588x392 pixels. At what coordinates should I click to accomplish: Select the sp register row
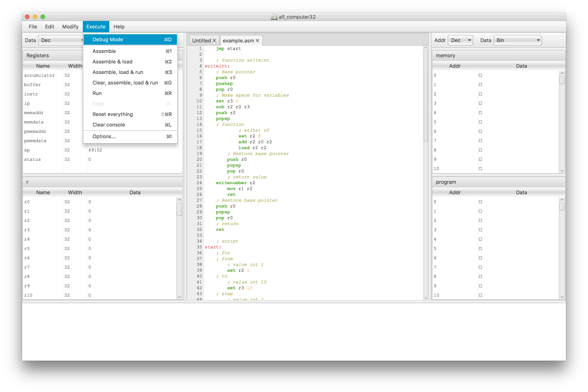102,150
